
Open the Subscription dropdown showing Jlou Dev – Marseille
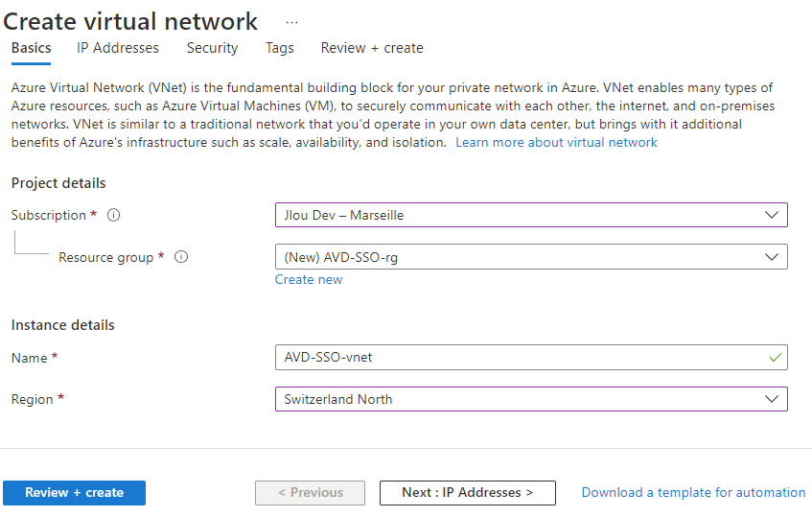click(531, 215)
